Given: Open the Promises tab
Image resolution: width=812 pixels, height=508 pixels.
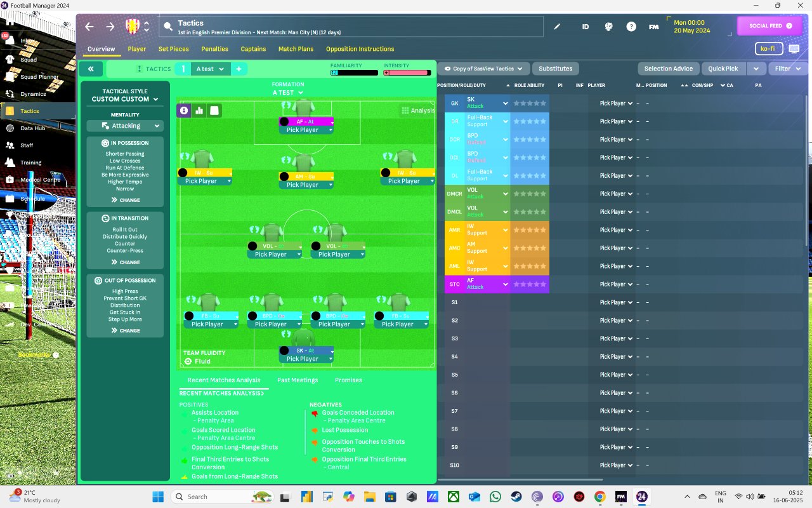Looking at the screenshot, I should (348, 380).
